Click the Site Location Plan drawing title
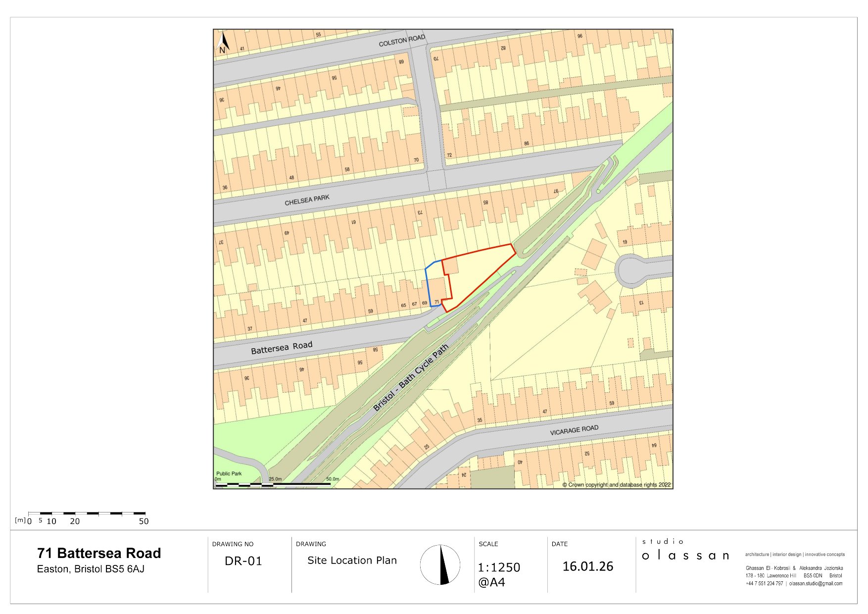This screenshot has width=868, height=614. tap(352, 561)
